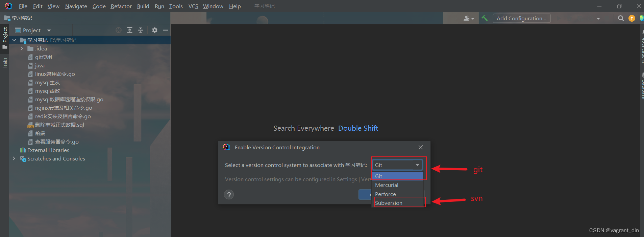Select 查看服务器命令.go file
Viewport: 644px width, 237px height.
pos(57,142)
